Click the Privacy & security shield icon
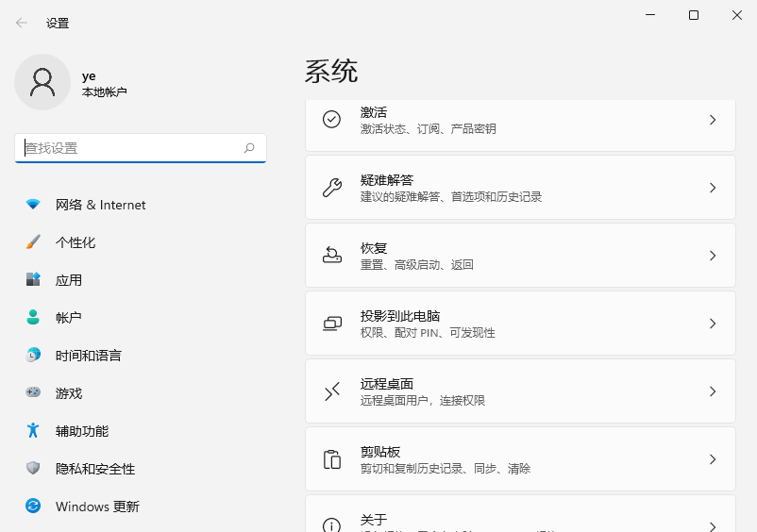This screenshot has width=757, height=532. click(33, 469)
